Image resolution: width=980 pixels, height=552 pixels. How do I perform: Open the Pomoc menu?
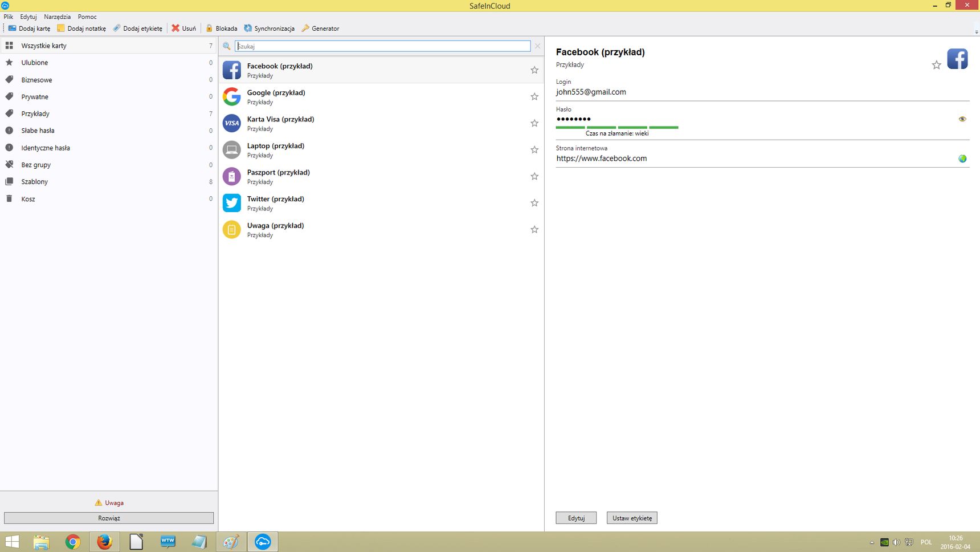(87, 17)
